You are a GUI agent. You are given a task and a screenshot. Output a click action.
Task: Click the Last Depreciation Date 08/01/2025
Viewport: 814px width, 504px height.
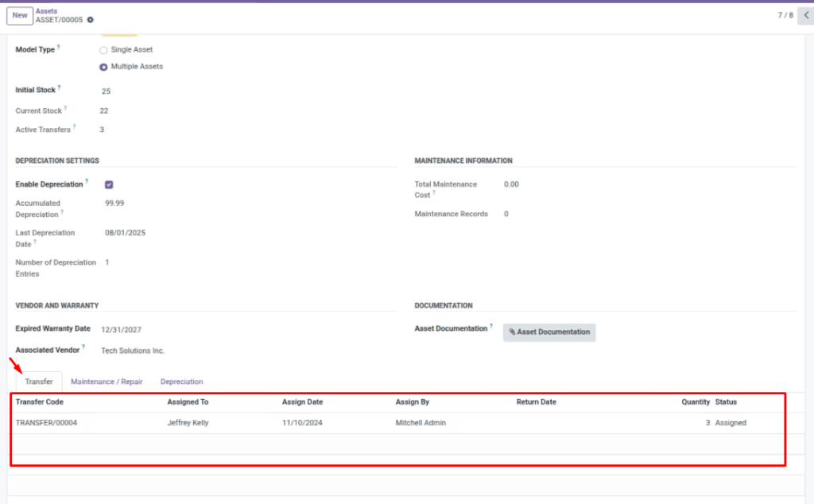click(x=125, y=233)
